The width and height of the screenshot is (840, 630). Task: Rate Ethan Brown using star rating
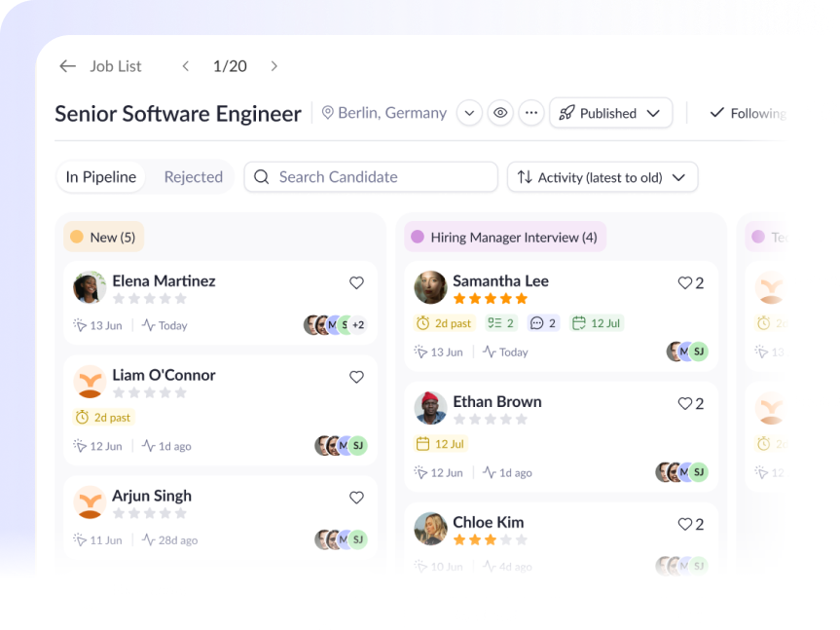pos(491,420)
